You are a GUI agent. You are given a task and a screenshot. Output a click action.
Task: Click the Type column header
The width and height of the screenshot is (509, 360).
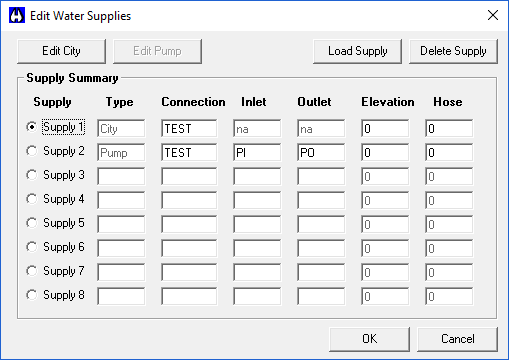(119, 102)
